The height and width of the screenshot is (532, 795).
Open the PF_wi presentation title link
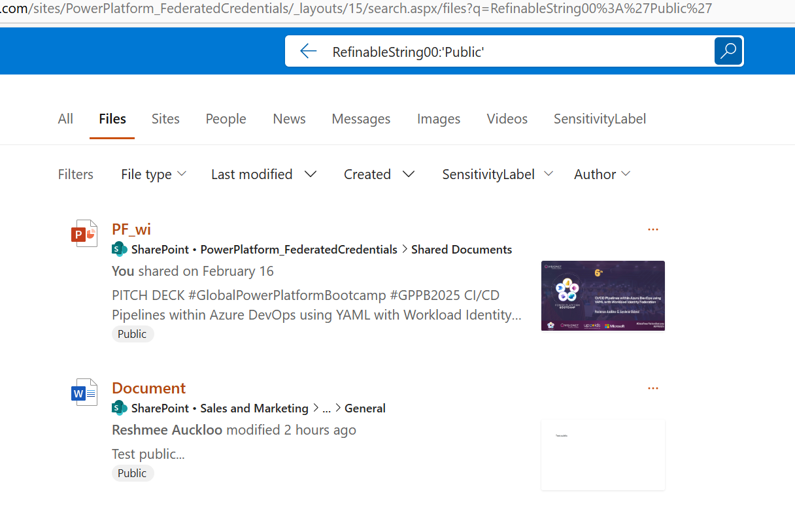(x=131, y=229)
